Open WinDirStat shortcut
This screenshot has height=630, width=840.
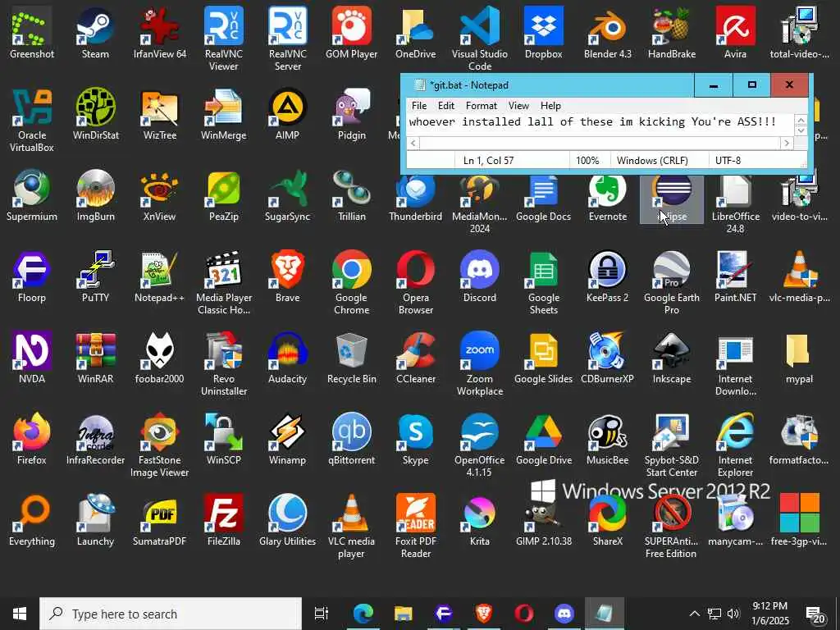(95, 114)
